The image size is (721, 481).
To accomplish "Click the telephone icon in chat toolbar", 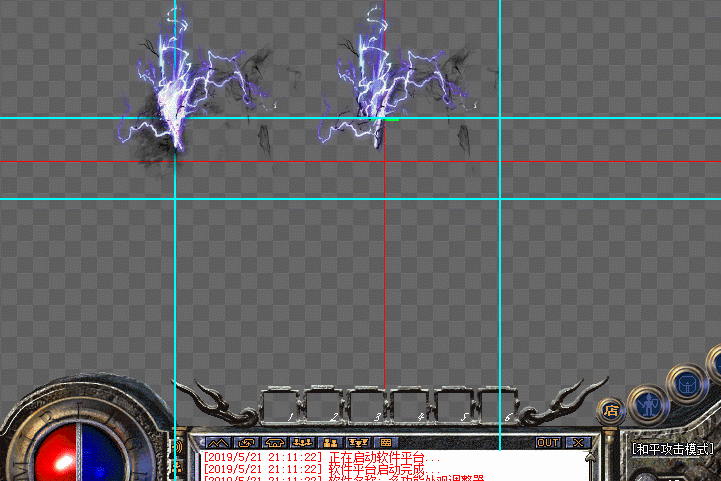I will [275, 443].
